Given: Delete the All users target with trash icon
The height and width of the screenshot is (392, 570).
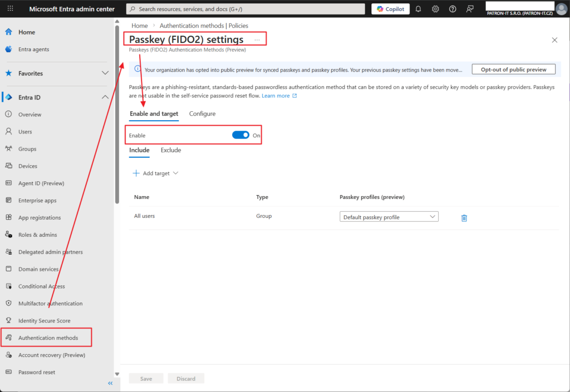Looking at the screenshot, I should (x=464, y=218).
